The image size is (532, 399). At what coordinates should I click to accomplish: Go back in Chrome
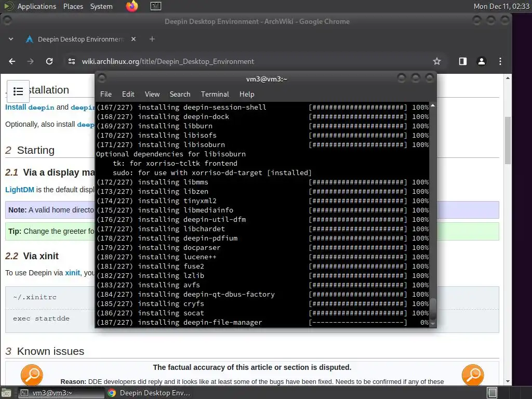(x=12, y=61)
